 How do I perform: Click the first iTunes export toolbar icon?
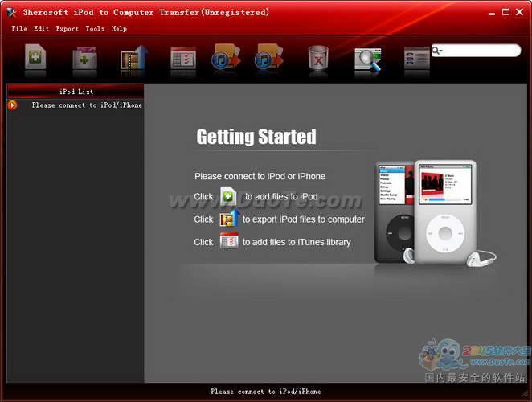[x=226, y=57]
